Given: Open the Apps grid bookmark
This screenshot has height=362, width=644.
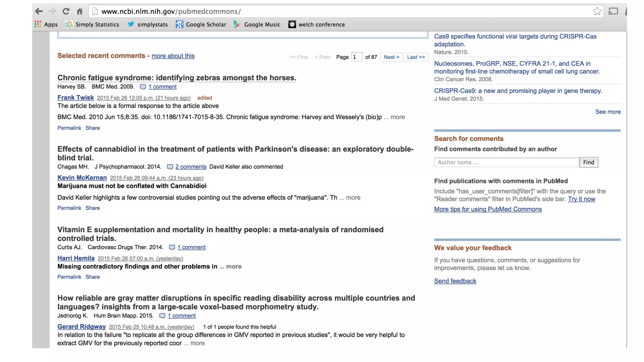Looking at the screenshot, I should pos(46,25).
